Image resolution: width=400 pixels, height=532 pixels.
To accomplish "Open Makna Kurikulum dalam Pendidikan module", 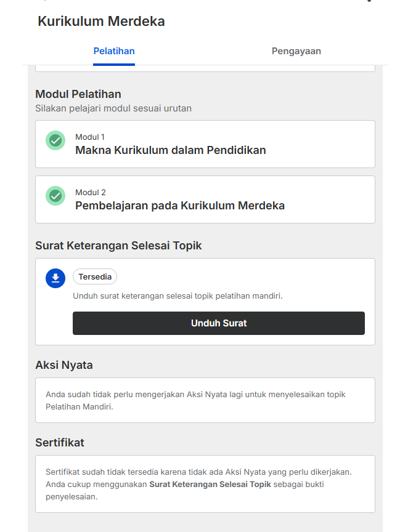I will [x=171, y=150].
